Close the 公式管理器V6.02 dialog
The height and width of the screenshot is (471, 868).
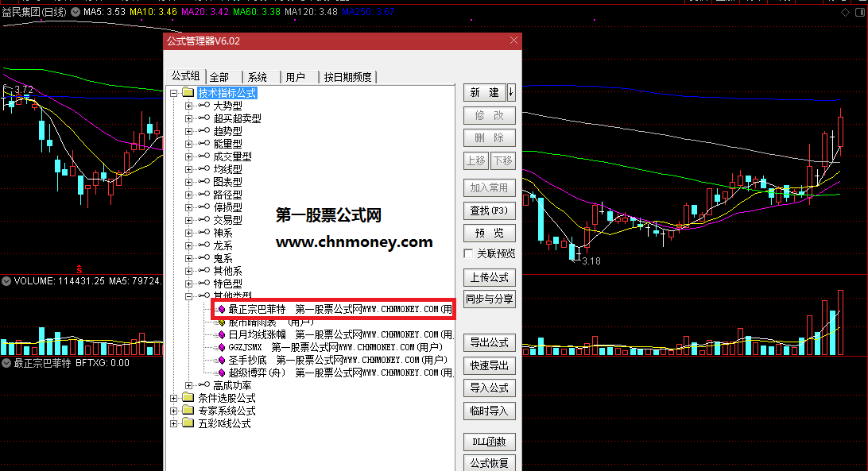(x=513, y=41)
